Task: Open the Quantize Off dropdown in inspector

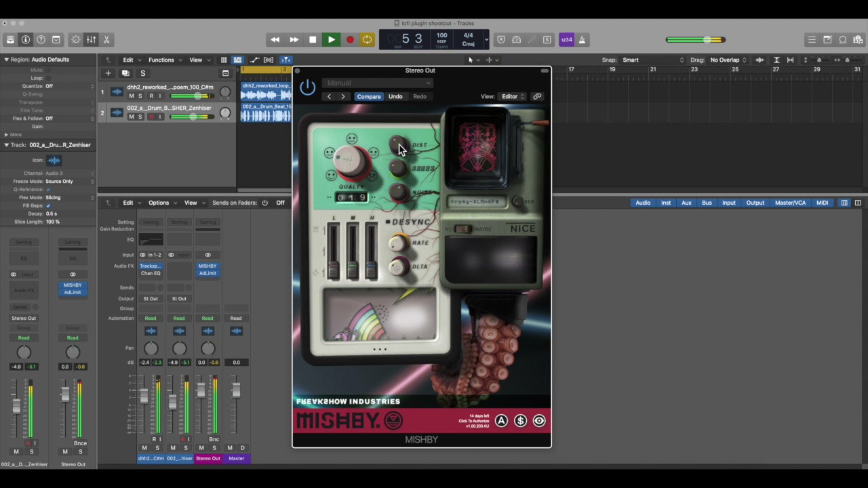Action: coord(69,86)
